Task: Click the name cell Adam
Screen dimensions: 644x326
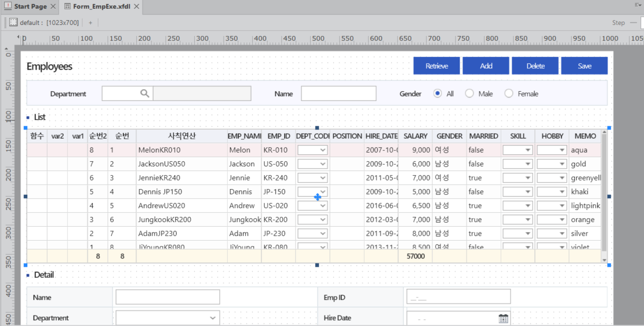Action: 245,234
